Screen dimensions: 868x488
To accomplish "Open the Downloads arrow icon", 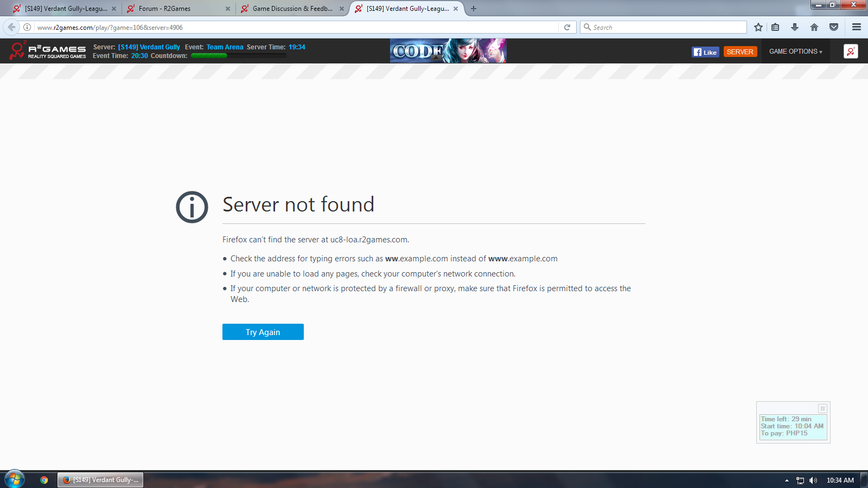I will [x=795, y=27].
